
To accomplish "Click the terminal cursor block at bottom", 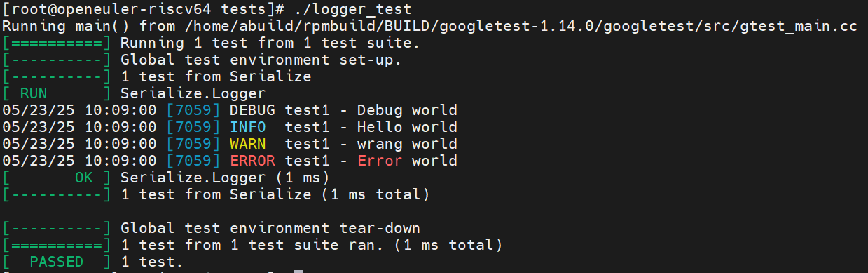I will [298, 271].
